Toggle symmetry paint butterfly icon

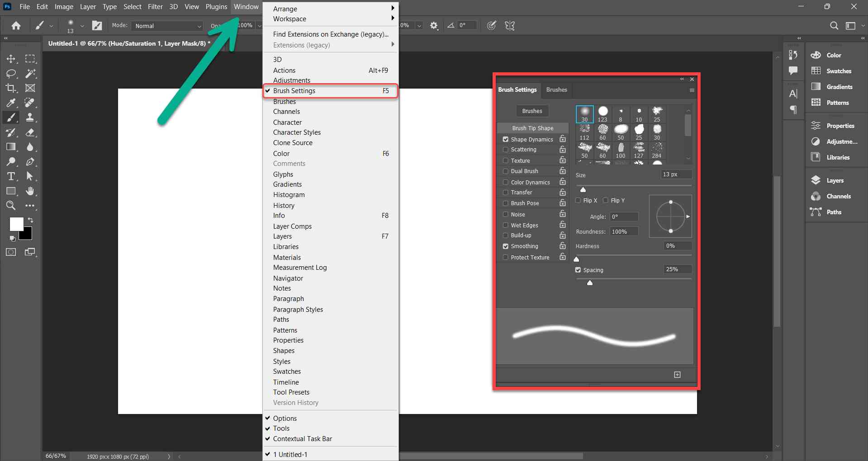click(510, 26)
